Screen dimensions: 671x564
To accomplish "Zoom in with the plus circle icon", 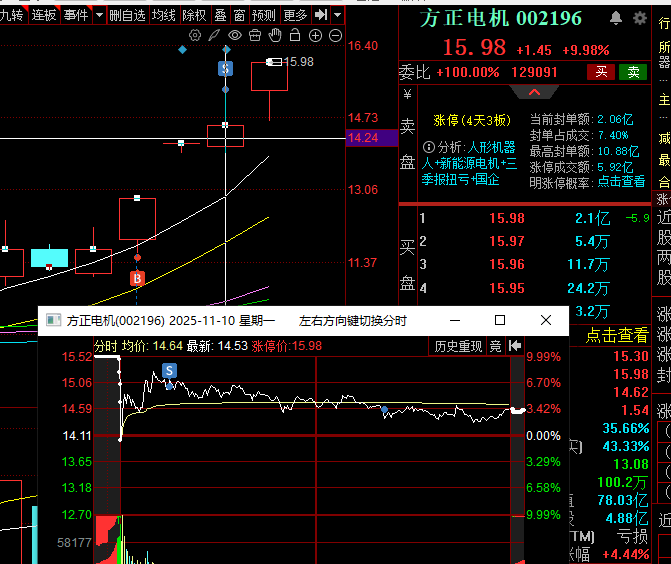I will [315, 36].
